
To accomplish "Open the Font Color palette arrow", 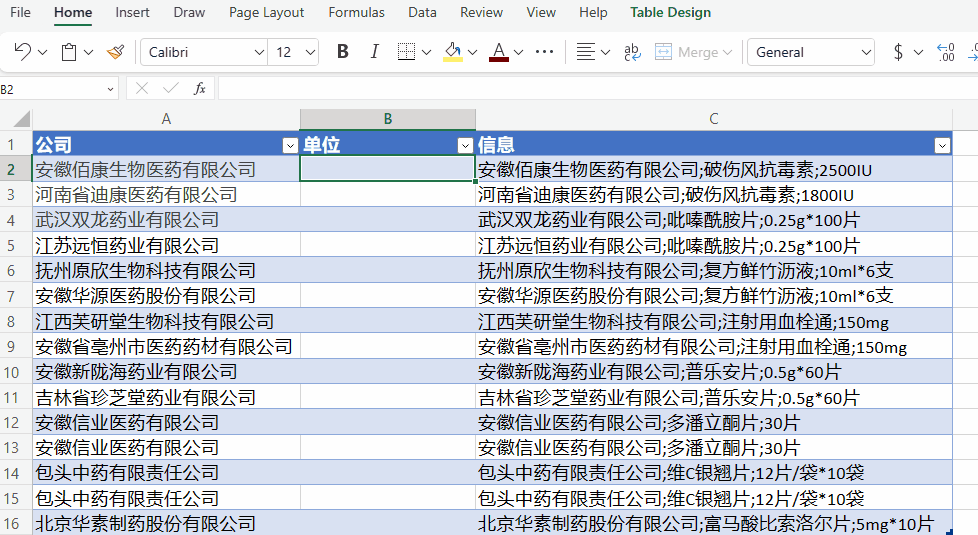I will 518,52.
